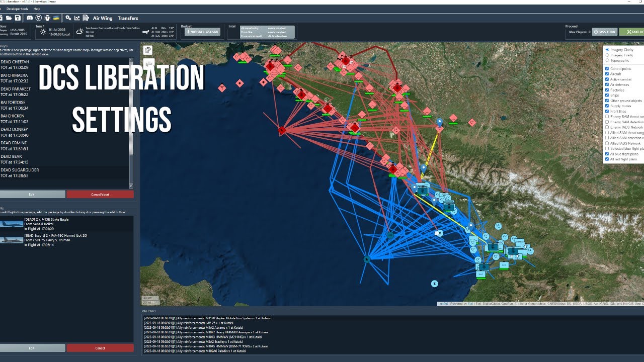The width and height of the screenshot is (644, 362).
Task: Click the Leaflet attribution link
Action: click(x=443, y=304)
